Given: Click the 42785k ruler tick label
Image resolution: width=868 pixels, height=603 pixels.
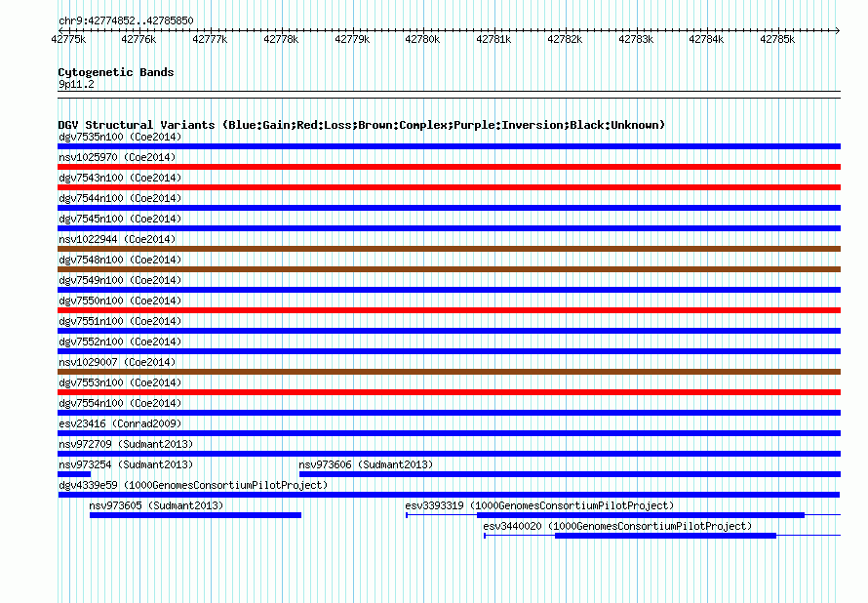Looking at the screenshot, I should (x=777, y=39).
